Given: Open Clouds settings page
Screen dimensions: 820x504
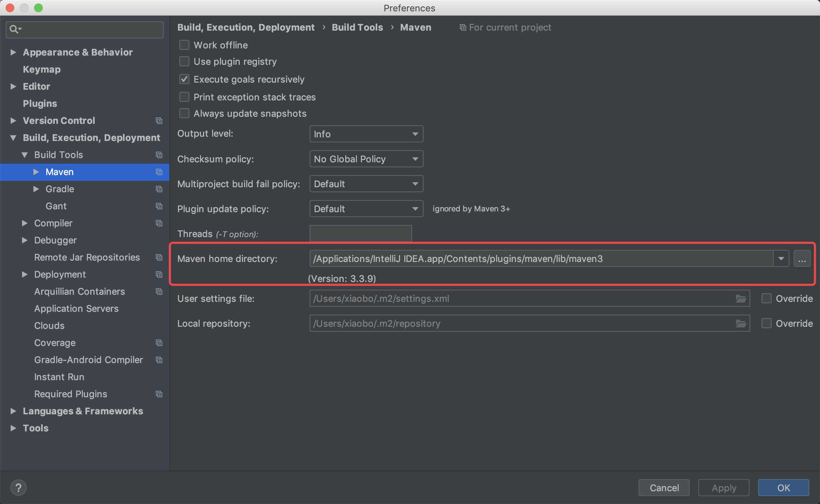Looking at the screenshot, I should click(x=49, y=326).
